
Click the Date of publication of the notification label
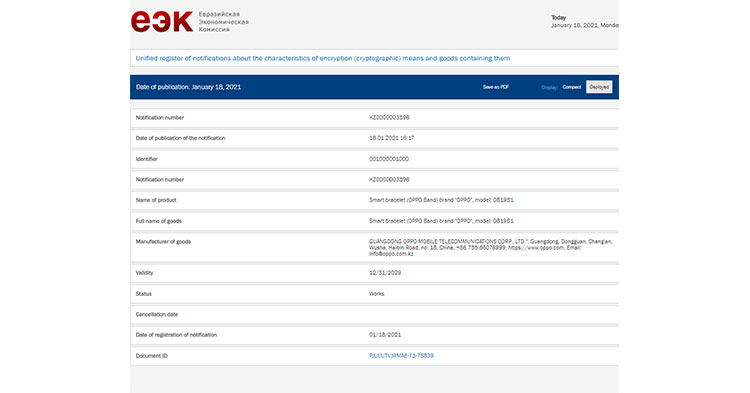point(180,138)
